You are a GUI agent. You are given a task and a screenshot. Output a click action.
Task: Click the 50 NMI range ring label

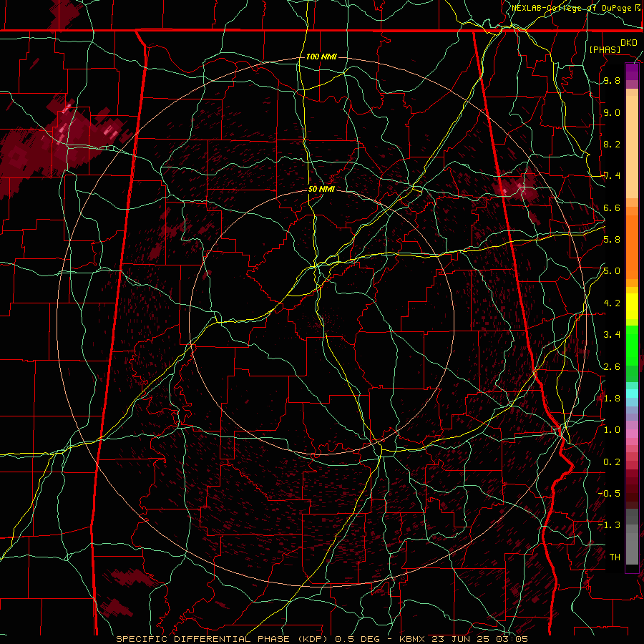(321, 189)
